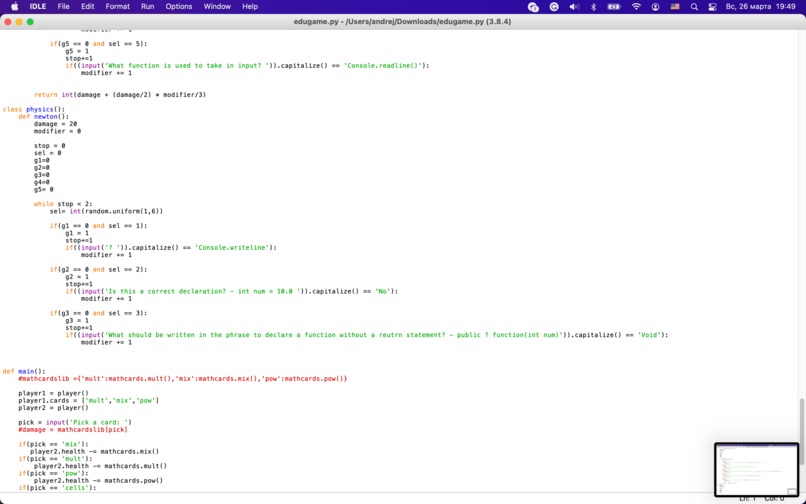Open the Edit menu
806x504 pixels.
87,7
